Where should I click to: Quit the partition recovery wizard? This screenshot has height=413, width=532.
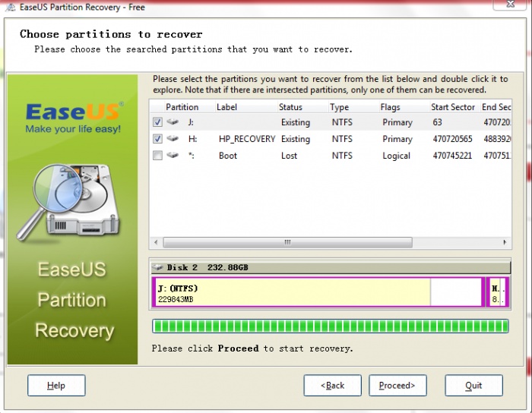pyautogui.click(x=473, y=385)
